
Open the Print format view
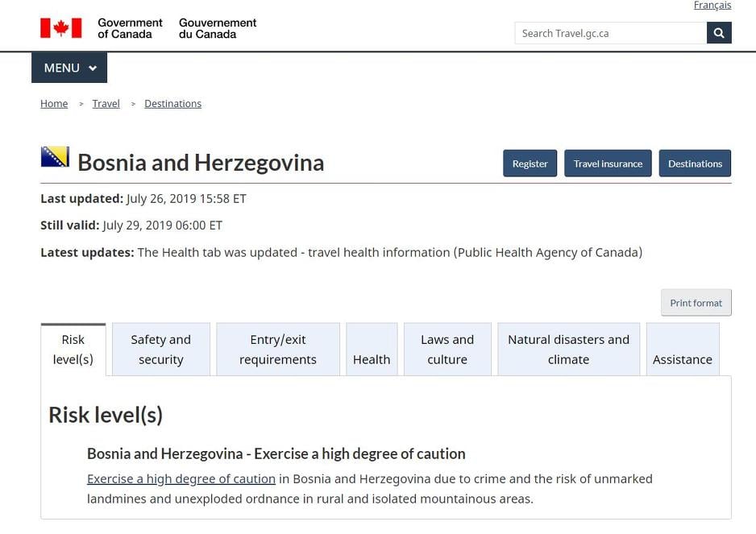click(696, 303)
